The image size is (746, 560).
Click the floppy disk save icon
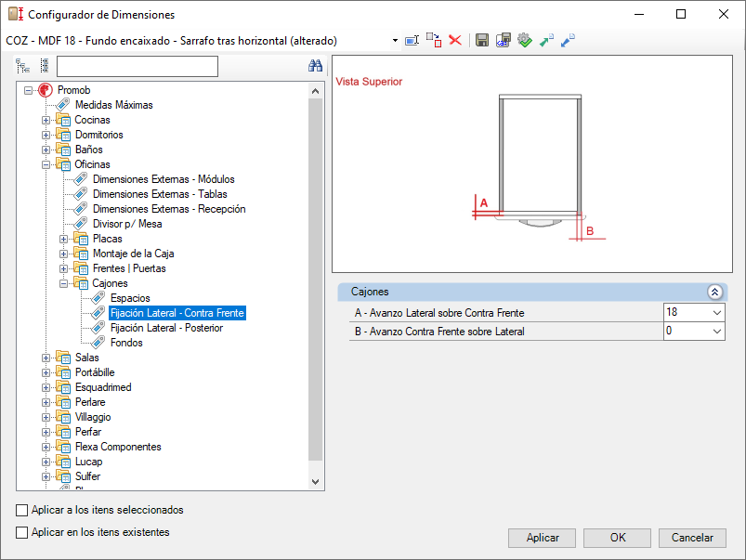click(x=481, y=40)
